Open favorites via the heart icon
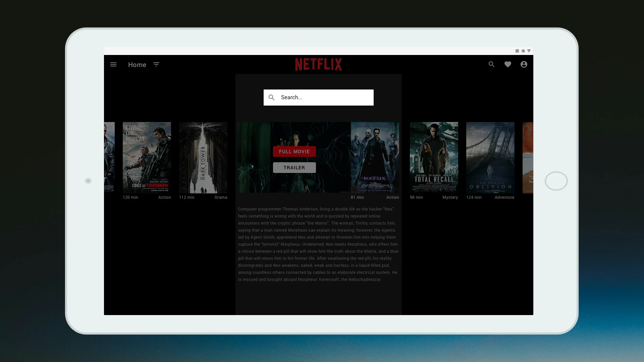 click(508, 64)
